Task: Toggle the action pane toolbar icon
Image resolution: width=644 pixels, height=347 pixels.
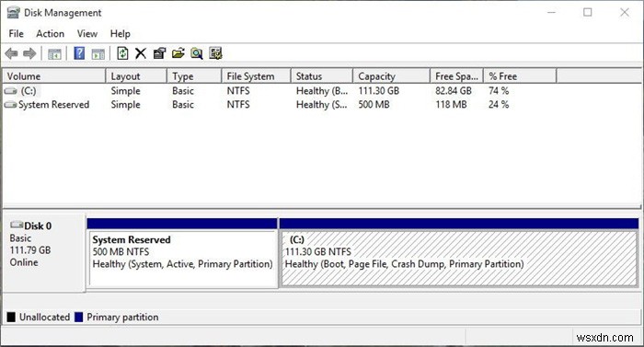Action: click(98, 53)
